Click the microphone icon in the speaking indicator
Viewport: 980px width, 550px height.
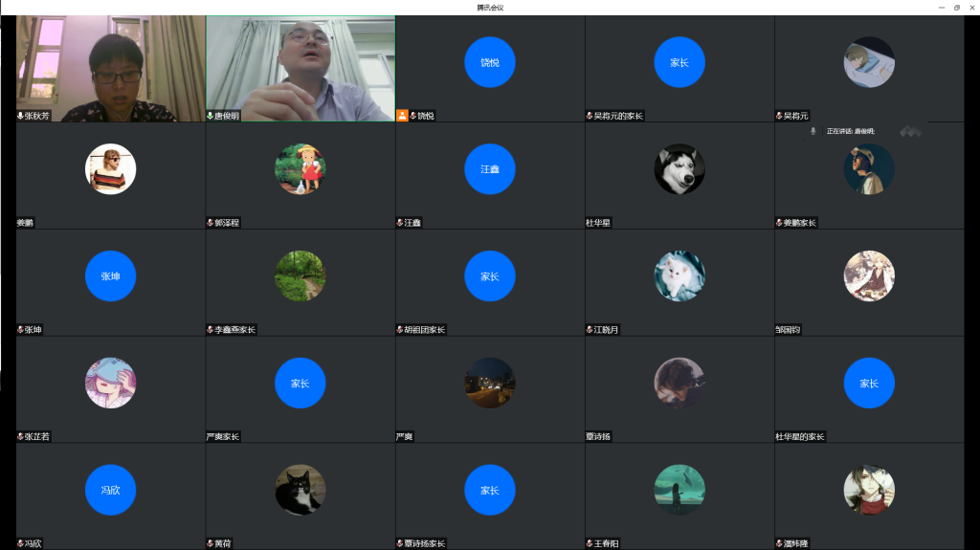813,131
